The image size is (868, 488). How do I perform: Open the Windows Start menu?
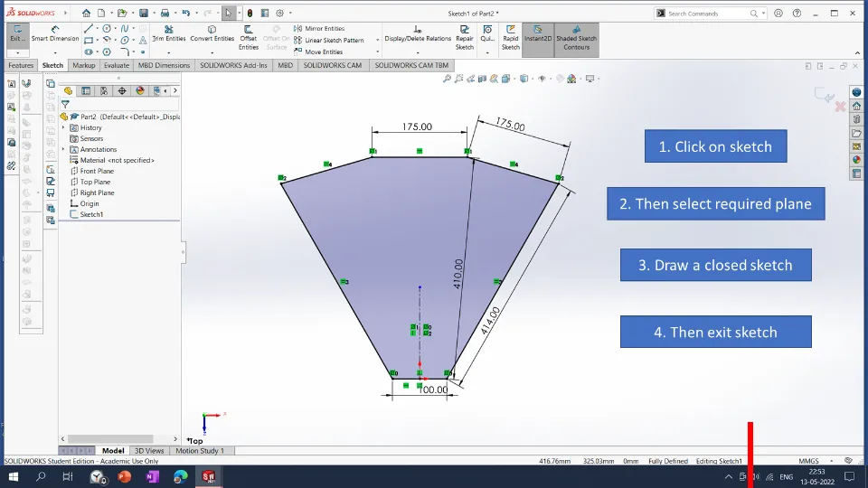coord(14,476)
